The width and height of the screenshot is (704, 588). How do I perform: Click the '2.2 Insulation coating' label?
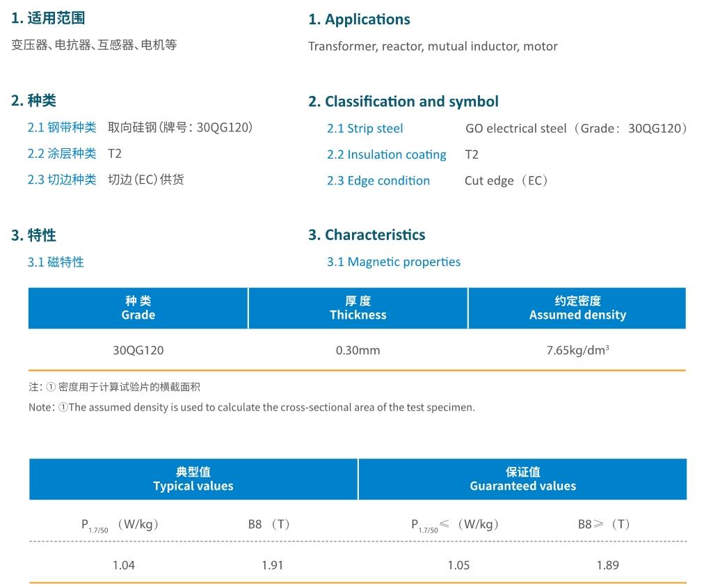[x=386, y=154]
